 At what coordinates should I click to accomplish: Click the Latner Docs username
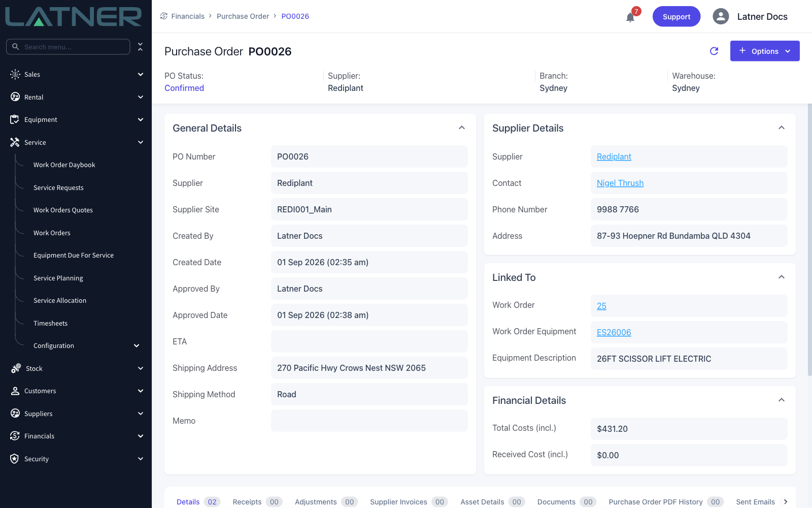coord(762,16)
